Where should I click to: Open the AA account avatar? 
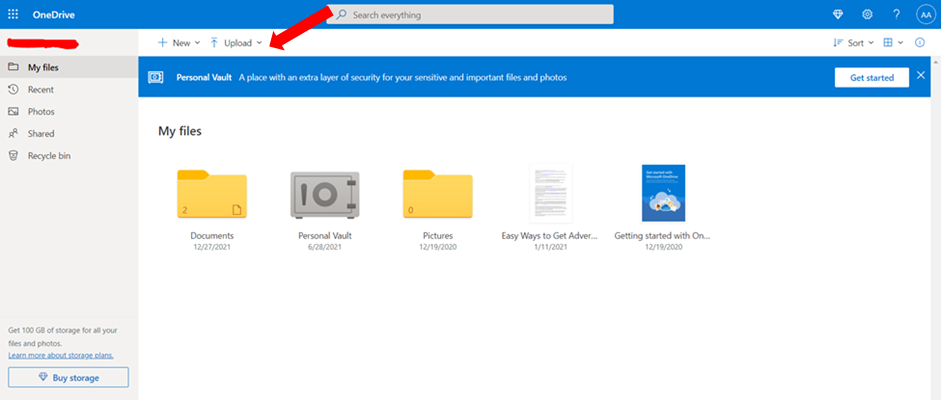click(924, 15)
